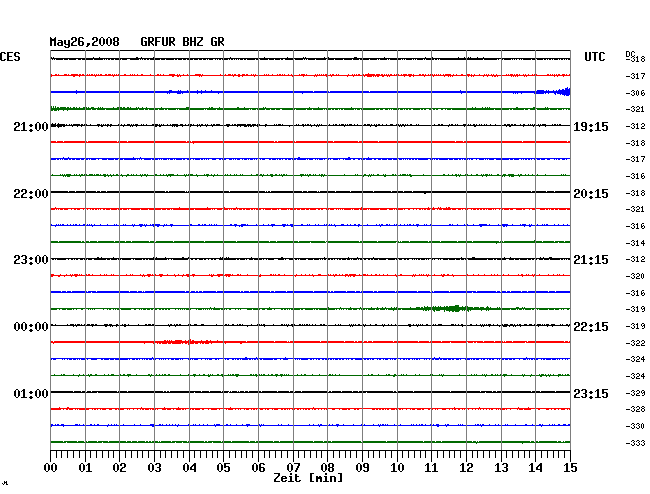Click minute 12 on the time axis

pos(466,468)
